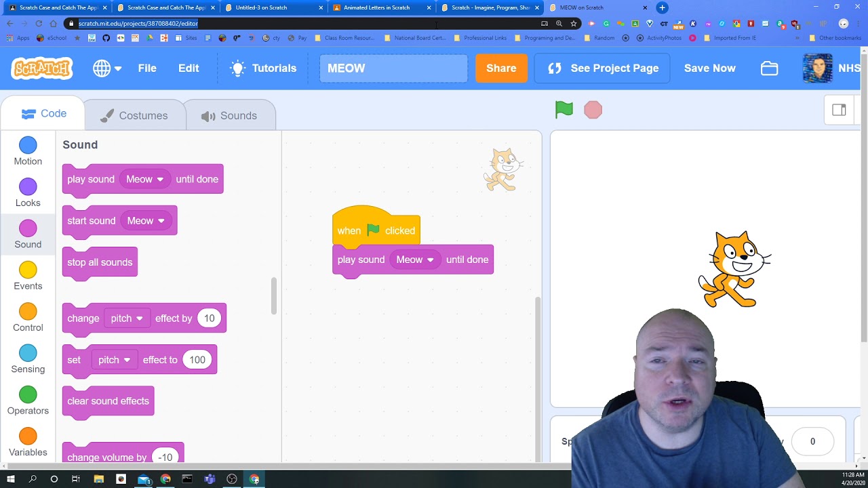Open pitch dropdown in set effect block

[x=113, y=360]
